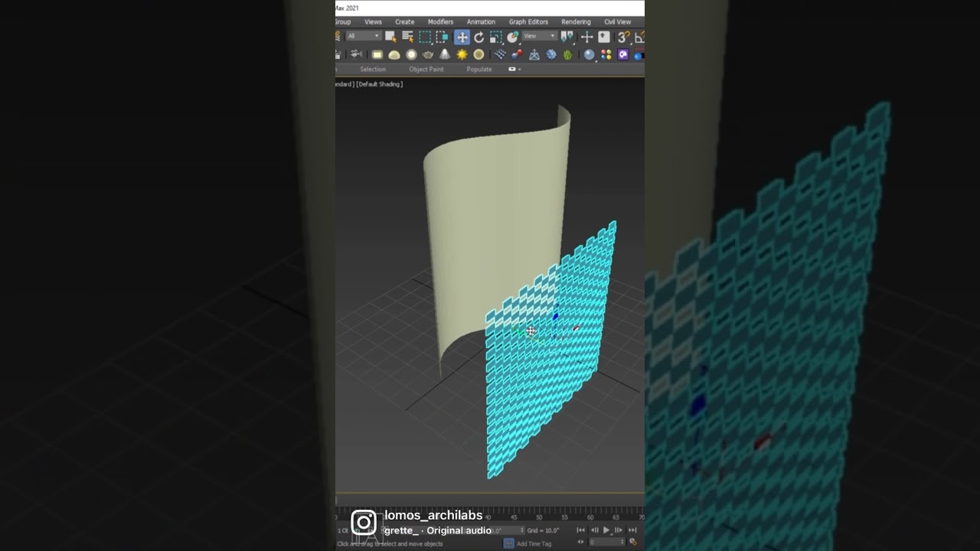Viewport: 980px width, 551px height.
Task: Click the Select and Manipulate icon
Action: [x=587, y=37]
